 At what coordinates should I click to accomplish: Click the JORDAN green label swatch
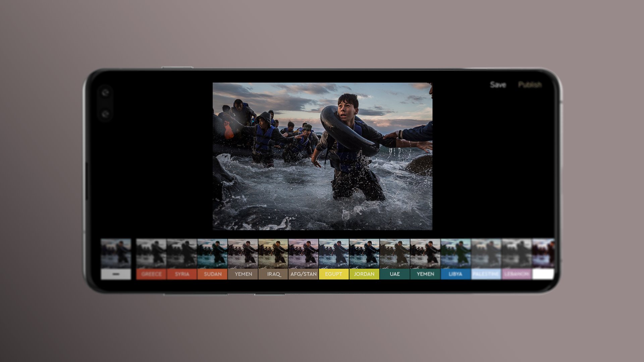[364, 274]
